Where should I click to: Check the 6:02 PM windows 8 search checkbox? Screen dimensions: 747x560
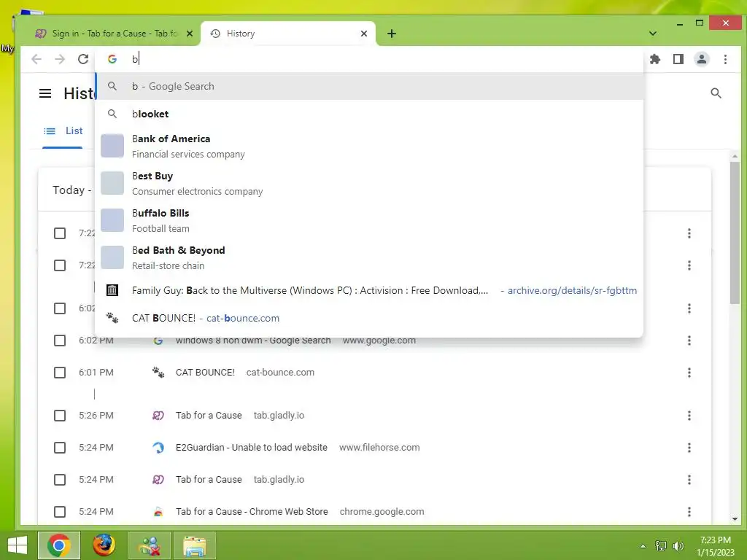tap(60, 341)
